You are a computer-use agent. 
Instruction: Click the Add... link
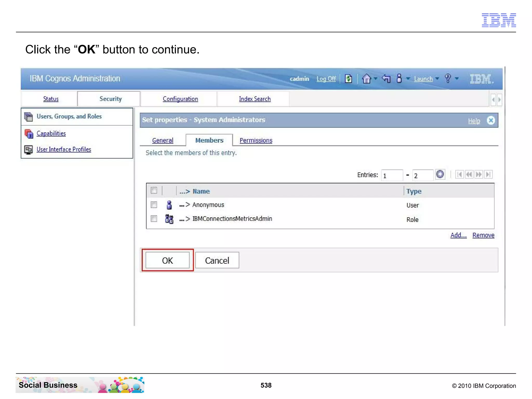point(458,235)
